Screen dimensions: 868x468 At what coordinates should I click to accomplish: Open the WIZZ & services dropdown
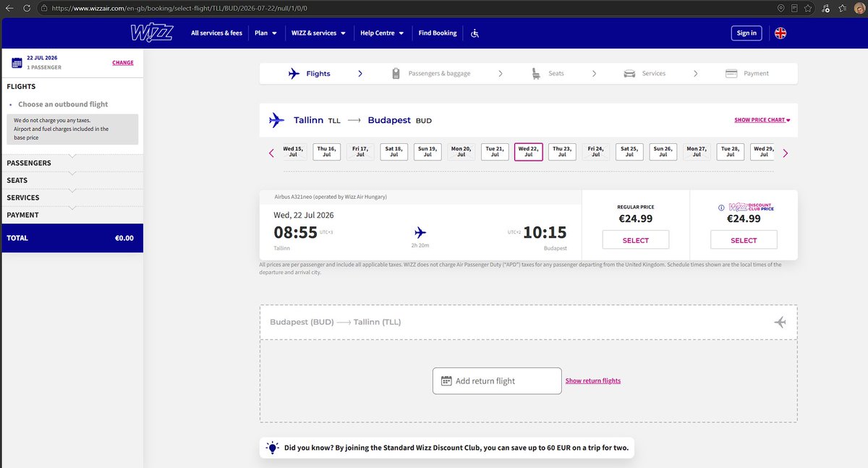coord(318,33)
